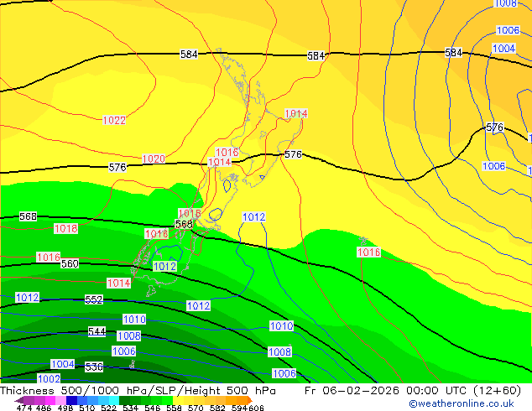Click the 546 legend value
Image resolution: width=532 pixels, height=411 pixels.
point(153,408)
